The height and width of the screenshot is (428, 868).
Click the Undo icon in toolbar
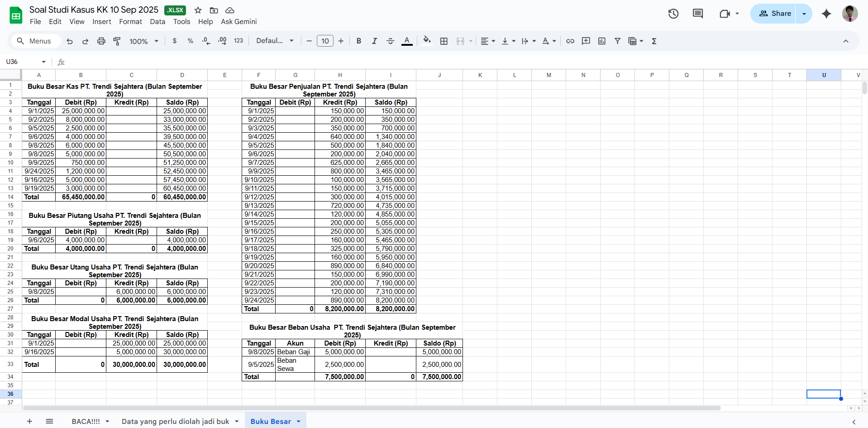(70, 41)
